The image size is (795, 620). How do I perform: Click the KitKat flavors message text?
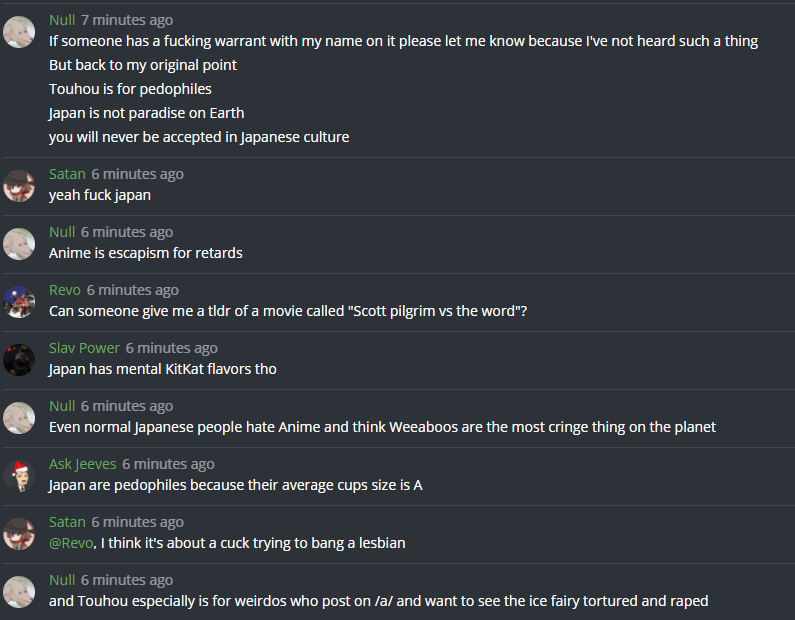(163, 369)
